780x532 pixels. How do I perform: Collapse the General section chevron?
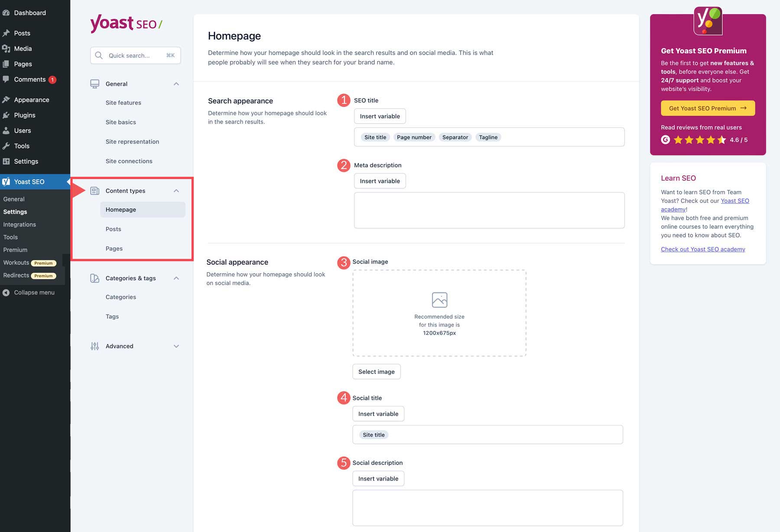pyautogui.click(x=176, y=84)
